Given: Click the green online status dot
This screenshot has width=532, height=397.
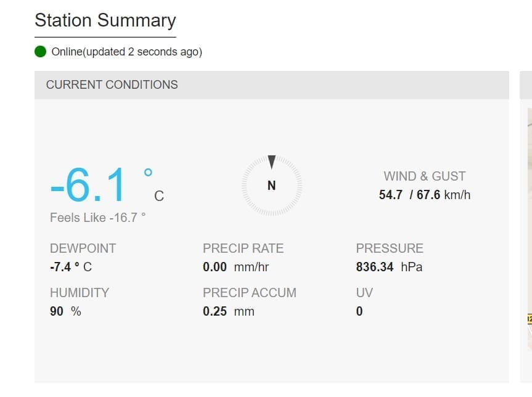Looking at the screenshot, I should (x=41, y=52).
